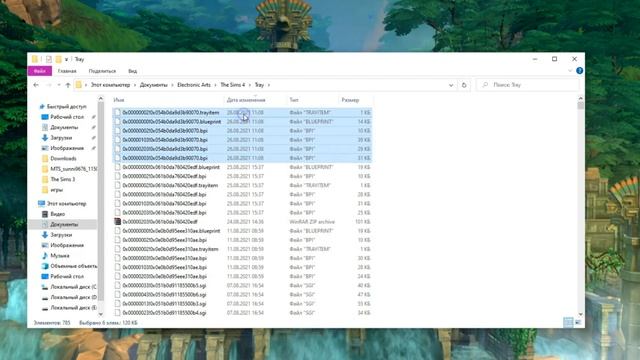The image size is (640, 360).
Task: Open Локальный диск (D:) in sidebar
Action: point(73,297)
